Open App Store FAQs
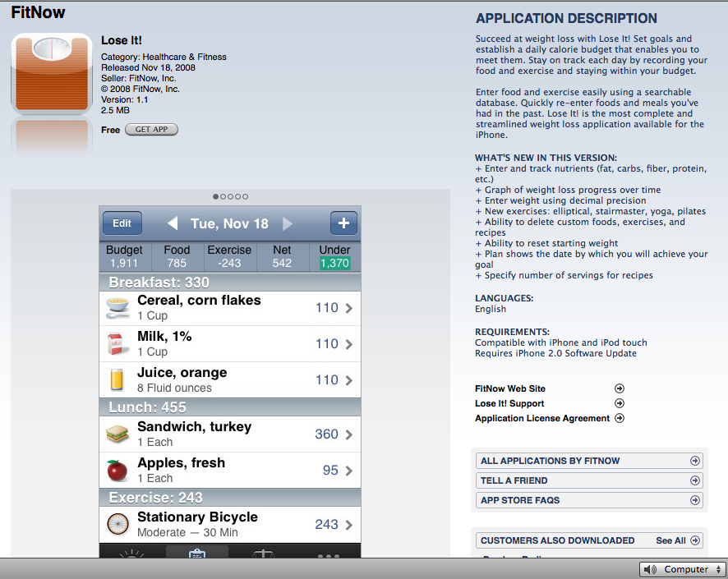 coord(588,500)
